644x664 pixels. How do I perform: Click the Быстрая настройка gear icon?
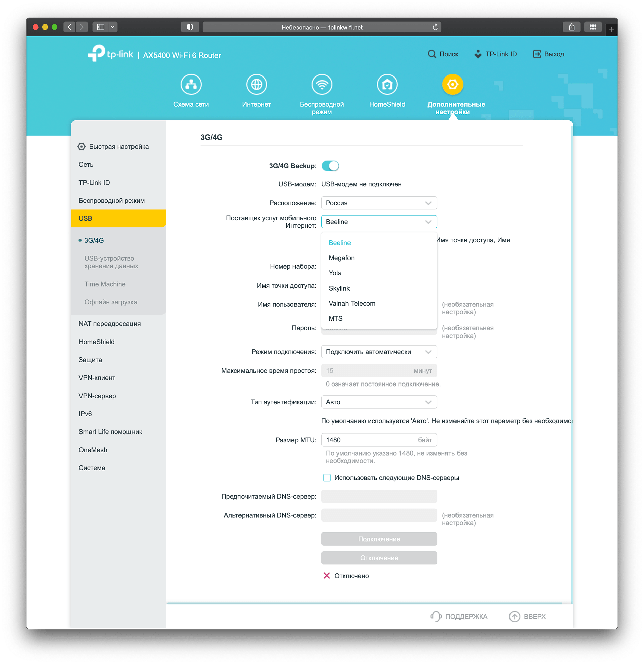pyautogui.click(x=81, y=147)
